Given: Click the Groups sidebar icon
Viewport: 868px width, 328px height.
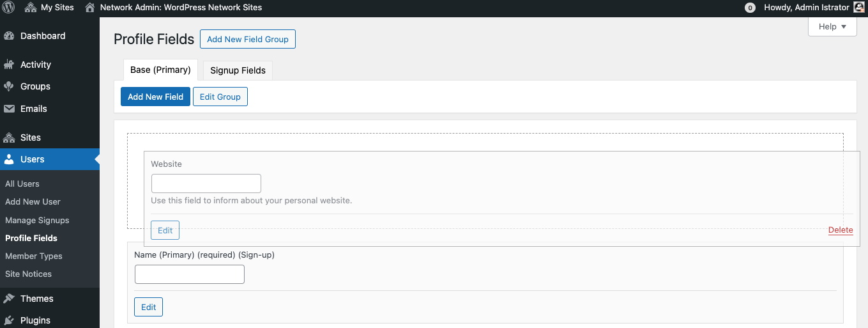Looking at the screenshot, I should [9, 86].
